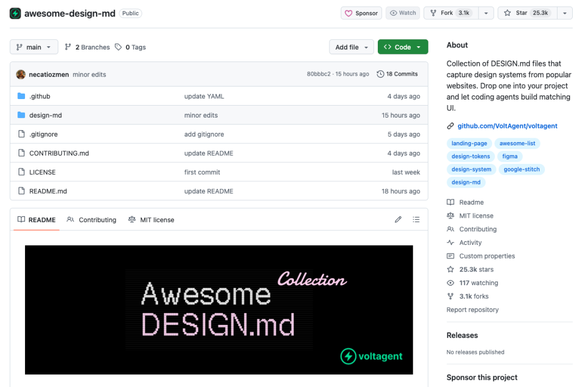The image size is (588, 387).
Task: View the 25.3k stars link
Action: [470, 269]
